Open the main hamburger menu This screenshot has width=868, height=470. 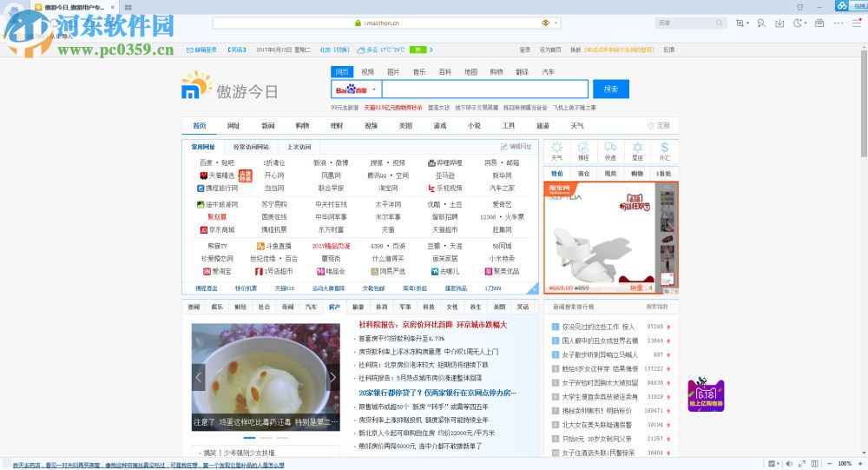[857, 23]
